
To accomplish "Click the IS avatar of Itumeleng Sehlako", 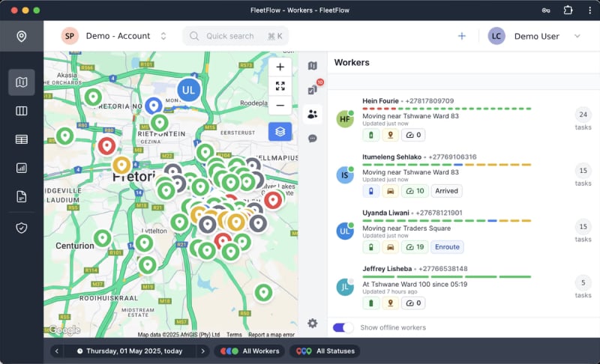I will point(345,175).
